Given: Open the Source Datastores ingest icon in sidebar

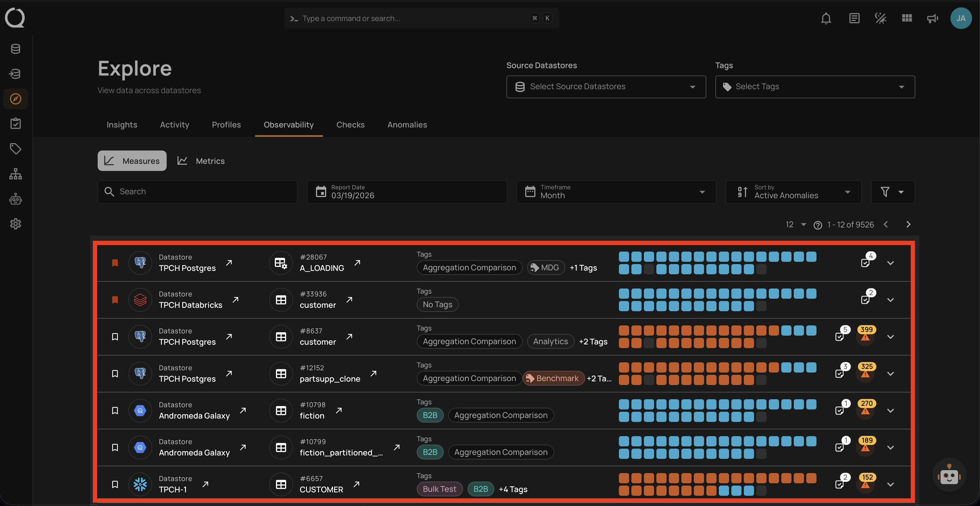Looking at the screenshot, I should tap(15, 74).
